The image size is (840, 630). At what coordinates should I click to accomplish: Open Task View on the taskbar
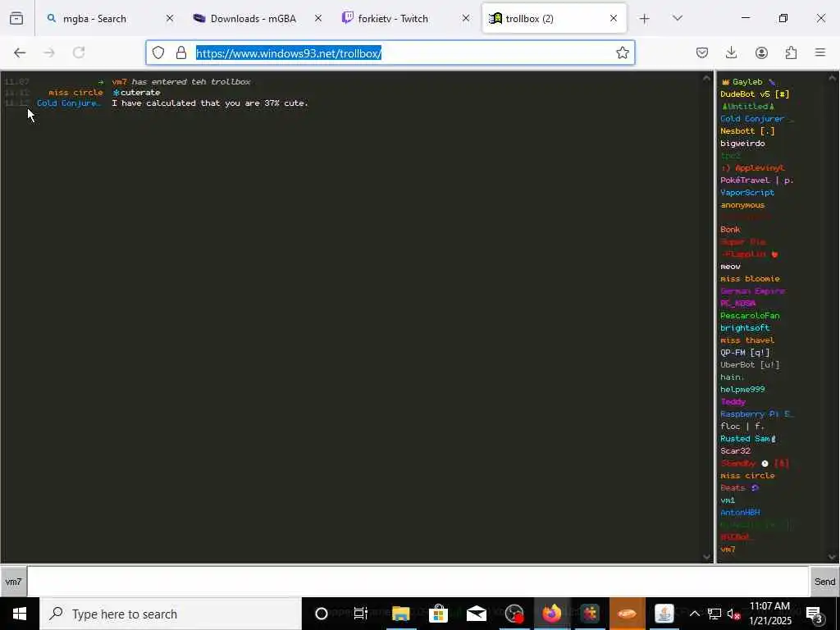click(x=361, y=614)
